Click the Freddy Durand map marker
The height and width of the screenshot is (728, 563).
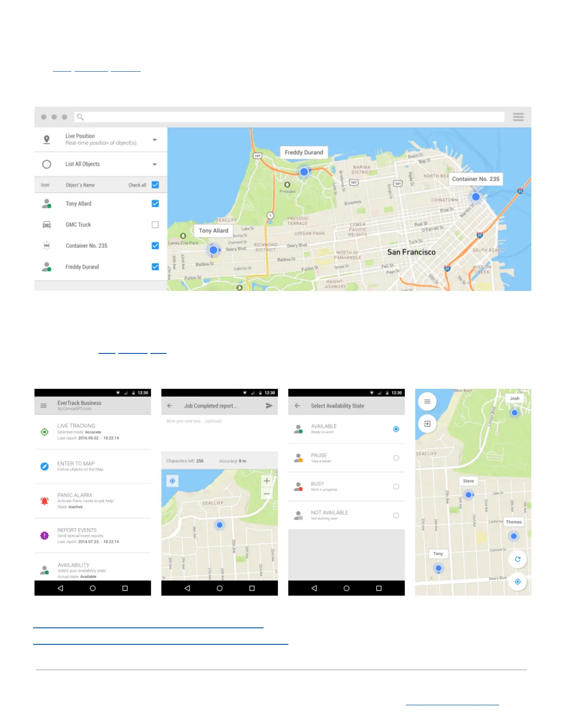pyautogui.click(x=304, y=171)
